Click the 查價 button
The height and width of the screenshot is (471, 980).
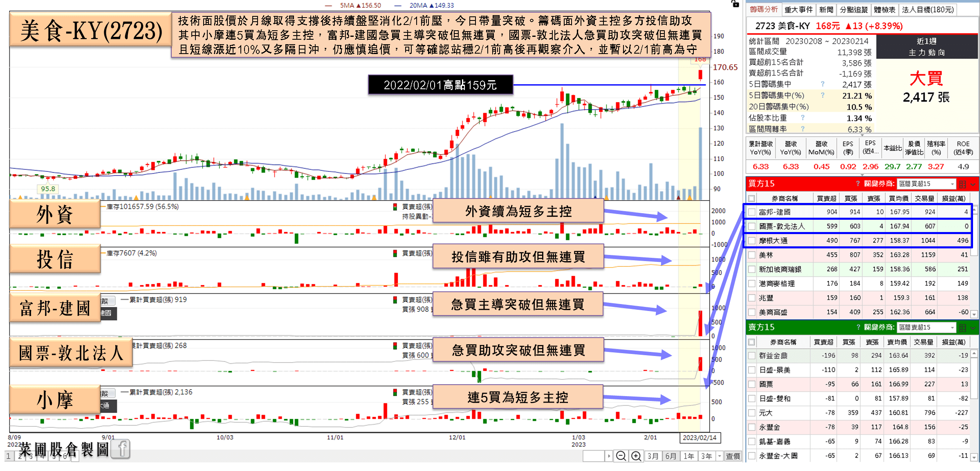(x=733, y=456)
